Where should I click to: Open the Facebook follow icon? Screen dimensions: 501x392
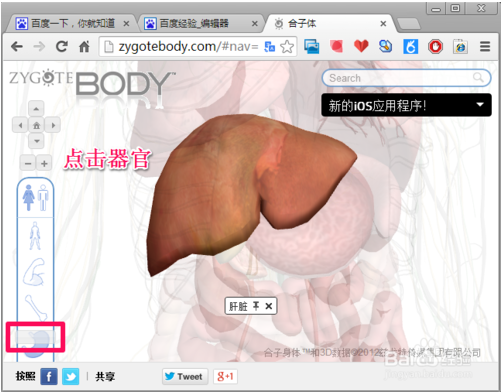coord(49,377)
